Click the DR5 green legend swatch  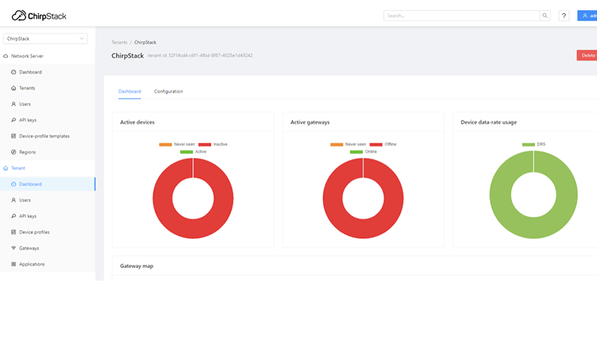click(x=528, y=144)
